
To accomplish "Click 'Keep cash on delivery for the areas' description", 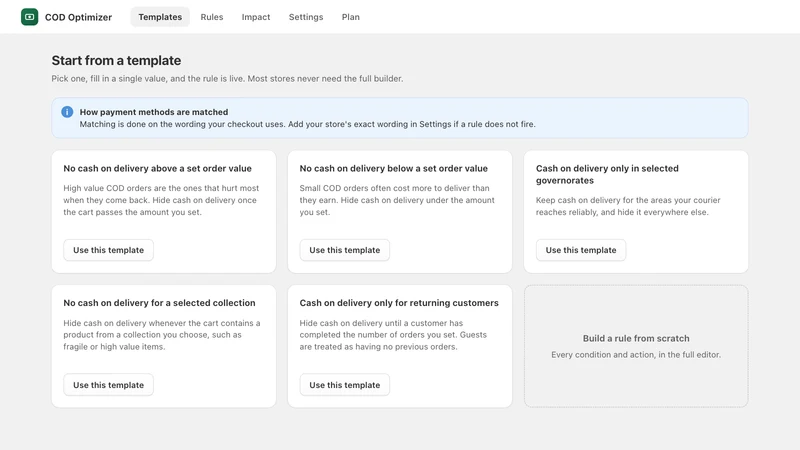I will [628, 206].
